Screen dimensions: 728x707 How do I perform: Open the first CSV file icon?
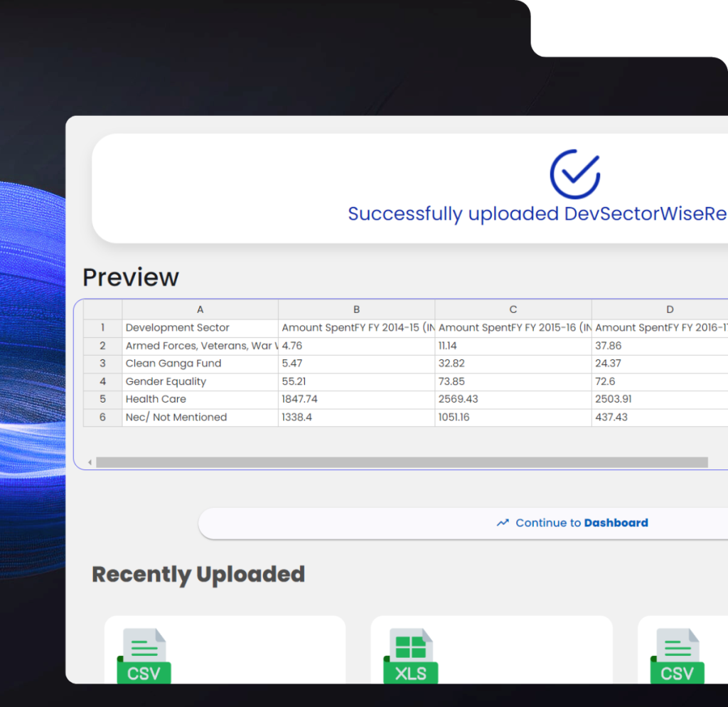click(x=144, y=656)
